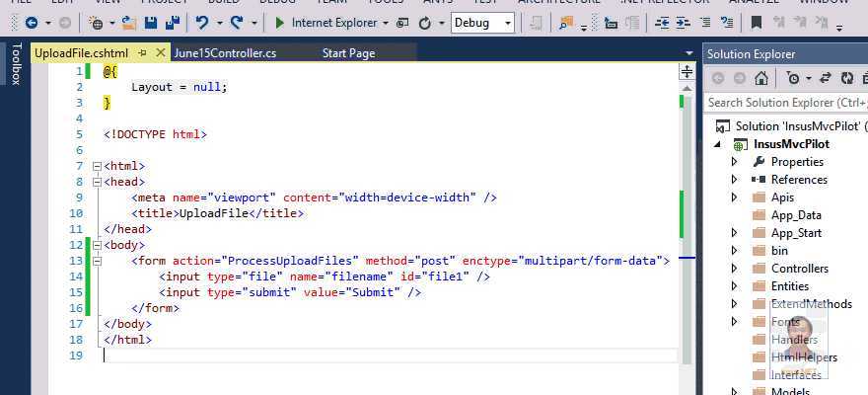Click the Layout = null statement
The image size is (868, 395).
180,87
